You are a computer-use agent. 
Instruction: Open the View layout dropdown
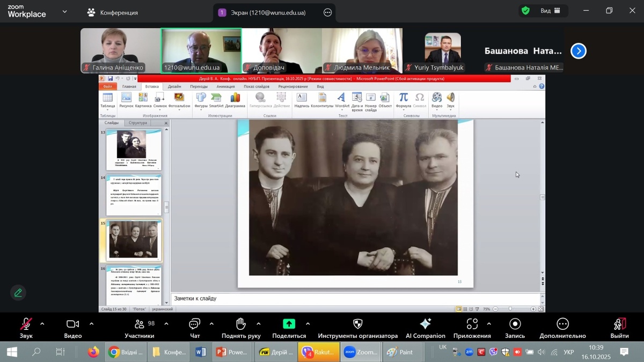click(551, 11)
